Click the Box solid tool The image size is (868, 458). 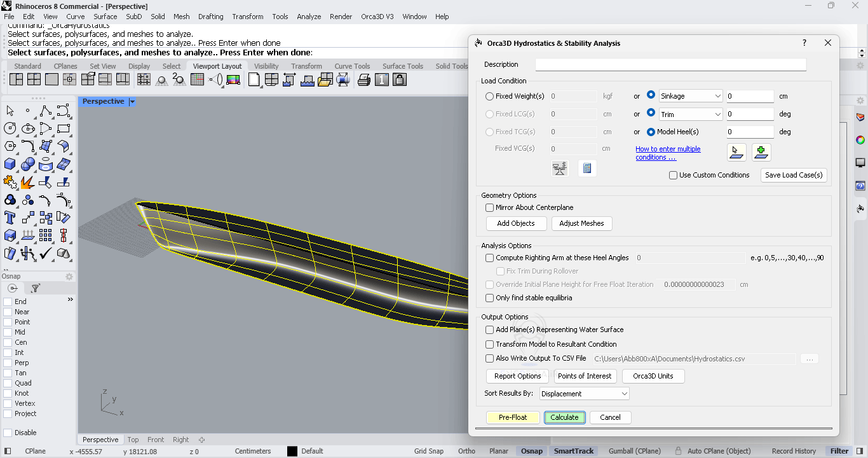click(10, 164)
